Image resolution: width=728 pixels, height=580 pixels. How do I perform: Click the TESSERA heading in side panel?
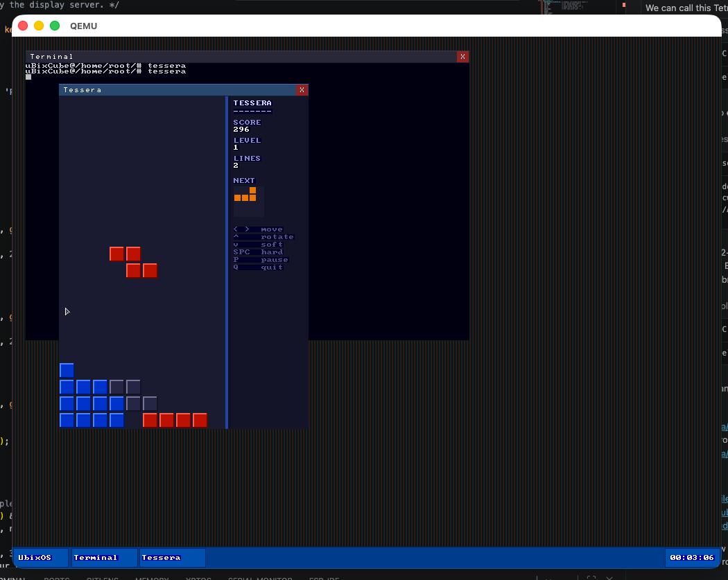tap(252, 103)
